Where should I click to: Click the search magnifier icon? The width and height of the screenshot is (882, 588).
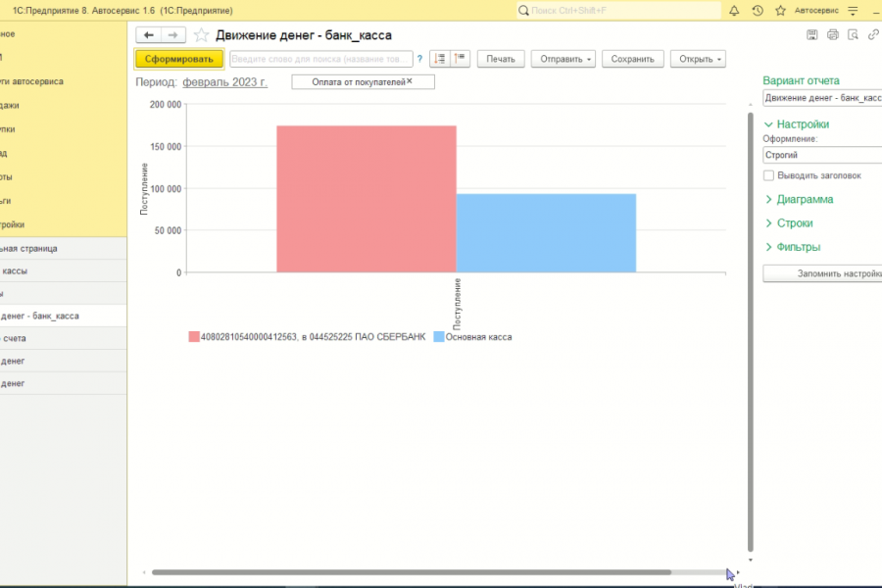523,10
